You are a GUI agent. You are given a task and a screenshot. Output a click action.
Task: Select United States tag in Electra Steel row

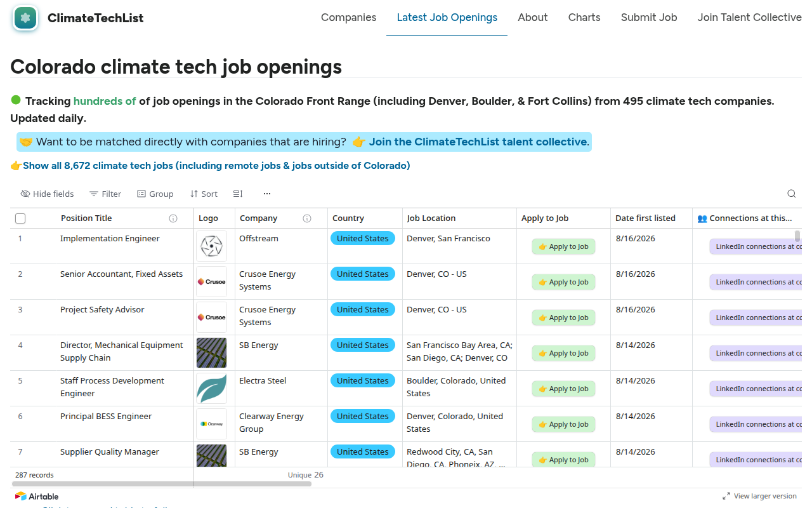[363, 381]
